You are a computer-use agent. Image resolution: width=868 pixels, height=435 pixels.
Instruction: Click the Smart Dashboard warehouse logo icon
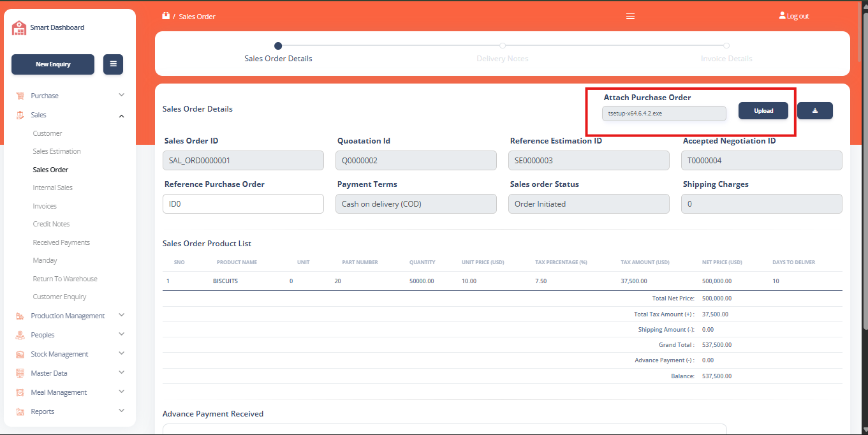[19, 27]
